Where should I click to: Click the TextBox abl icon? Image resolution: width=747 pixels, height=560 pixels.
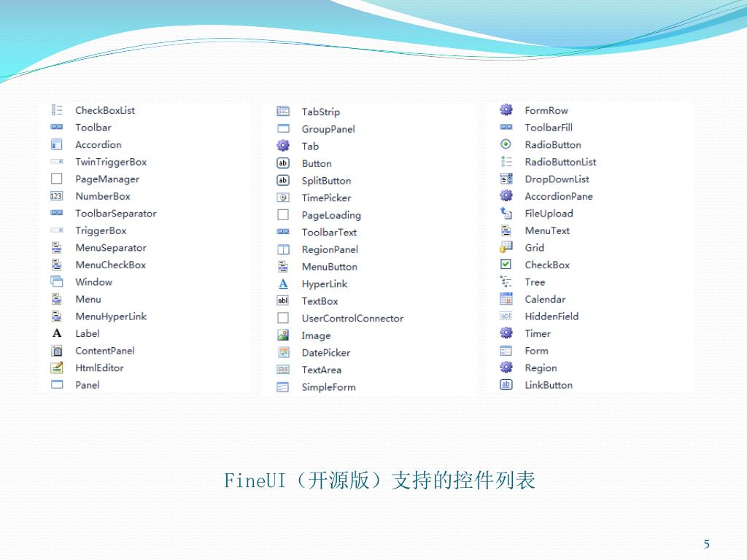tap(283, 300)
